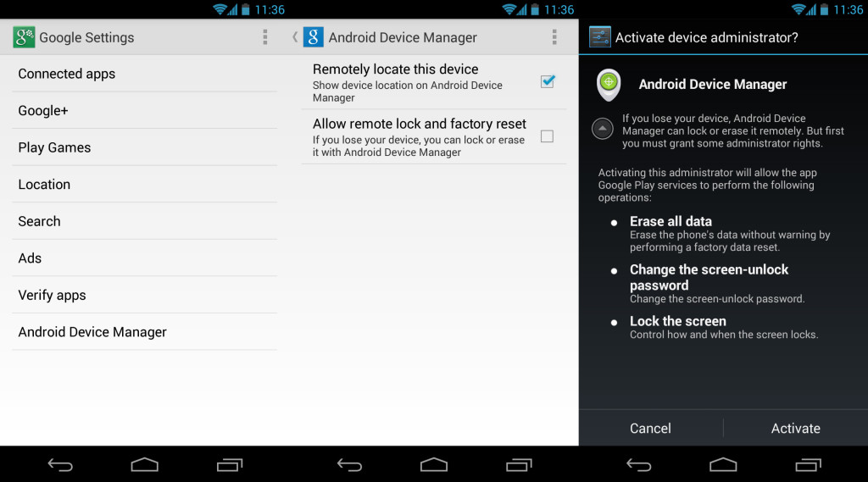
Task: Tap signal strength icon above Activate dialog
Action: click(811, 9)
